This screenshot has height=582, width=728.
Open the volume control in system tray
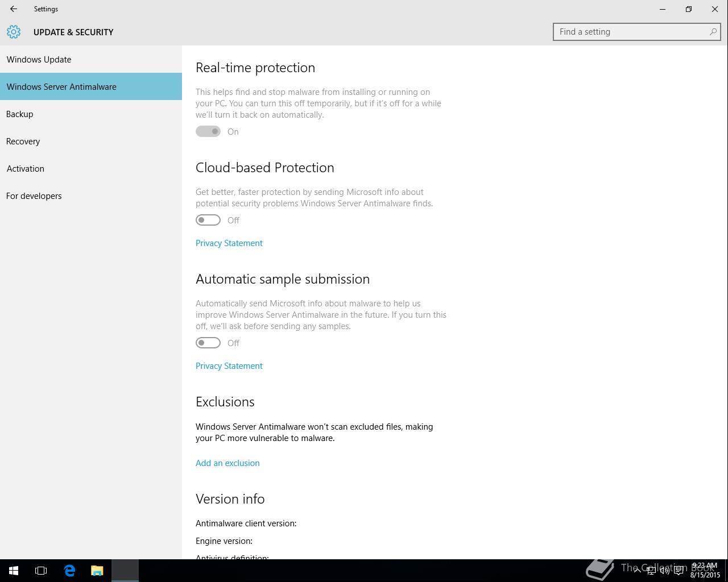tap(664, 571)
